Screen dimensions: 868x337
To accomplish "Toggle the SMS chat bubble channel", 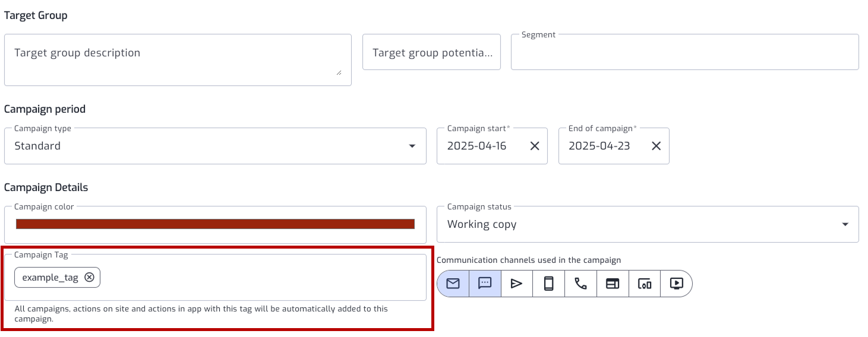I will point(485,284).
